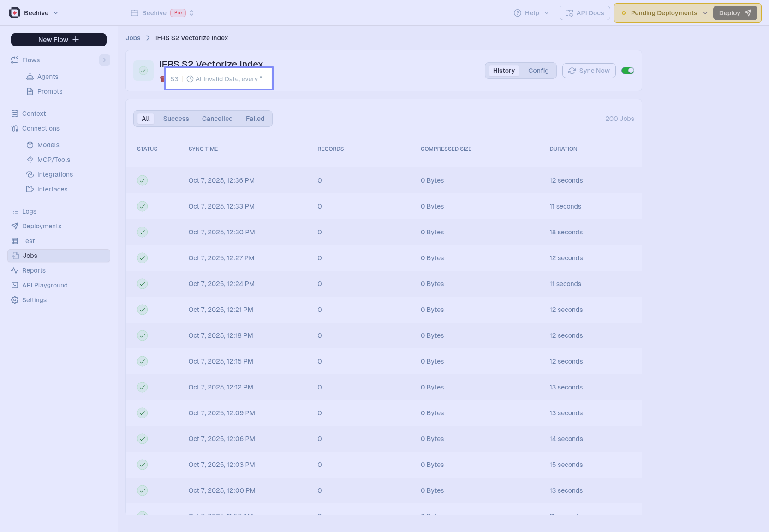Filter jobs by Failed tab
The height and width of the screenshot is (532, 769).
click(255, 119)
